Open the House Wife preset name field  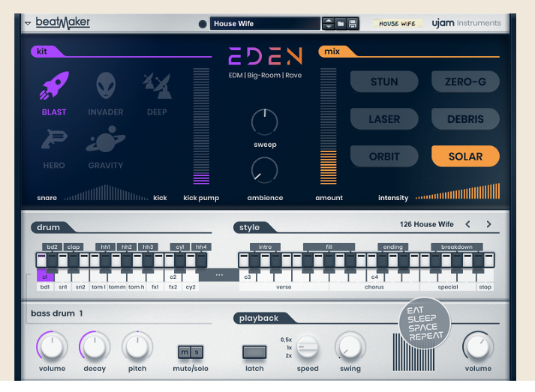[x=265, y=23]
